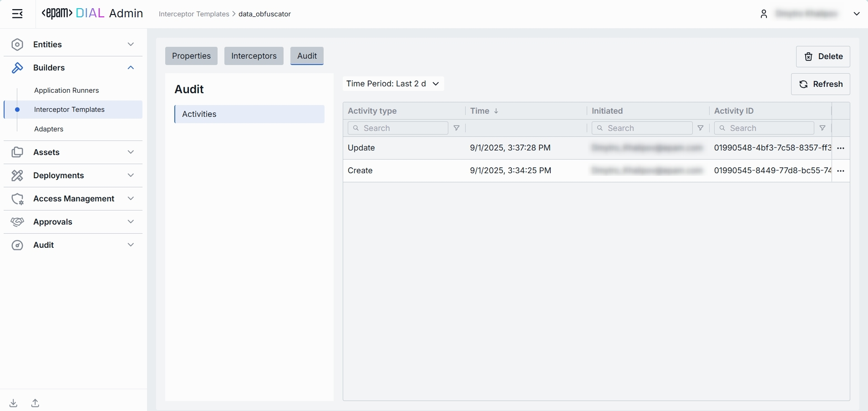The width and height of the screenshot is (868, 411).
Task: Expand the Entities section
Action: click(x=131, y=45)
